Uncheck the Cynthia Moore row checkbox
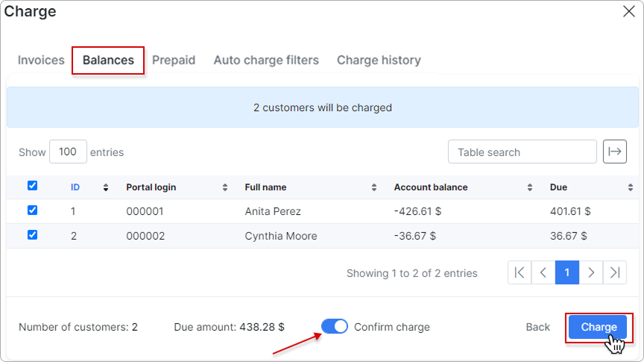The image size is (644, 362). point(32,234)
